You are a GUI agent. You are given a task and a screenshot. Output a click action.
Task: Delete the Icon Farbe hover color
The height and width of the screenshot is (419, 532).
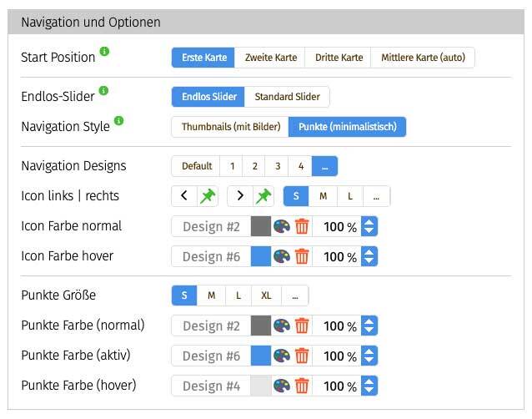tap(302, 256)
